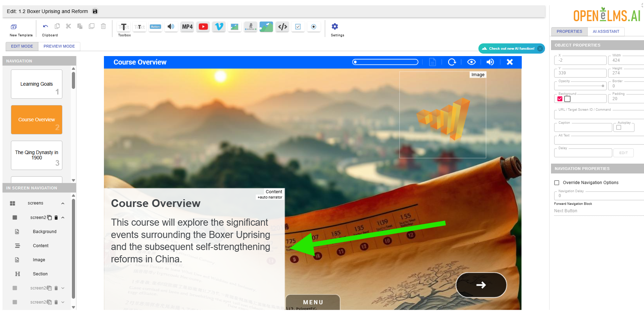This screenshot has height=311, width=644.
Task: Click the trash delete icon in Clipboard toolbar
Action: point(103,26)
